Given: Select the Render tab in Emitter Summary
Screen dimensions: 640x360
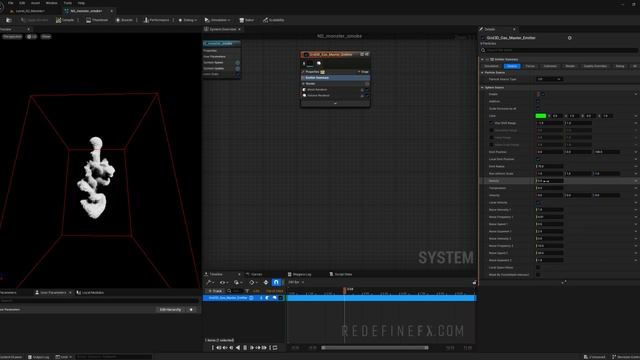Looking at the screenshot, I should 570,66.
